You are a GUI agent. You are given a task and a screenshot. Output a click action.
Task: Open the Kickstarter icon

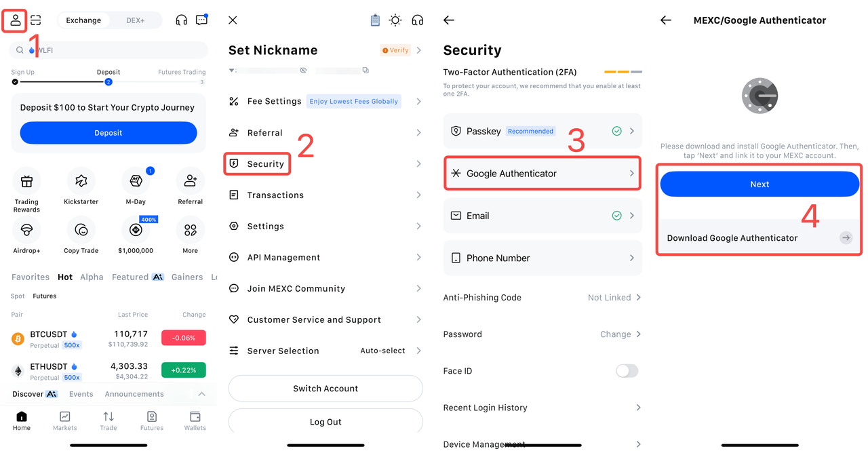pos(81,181)
